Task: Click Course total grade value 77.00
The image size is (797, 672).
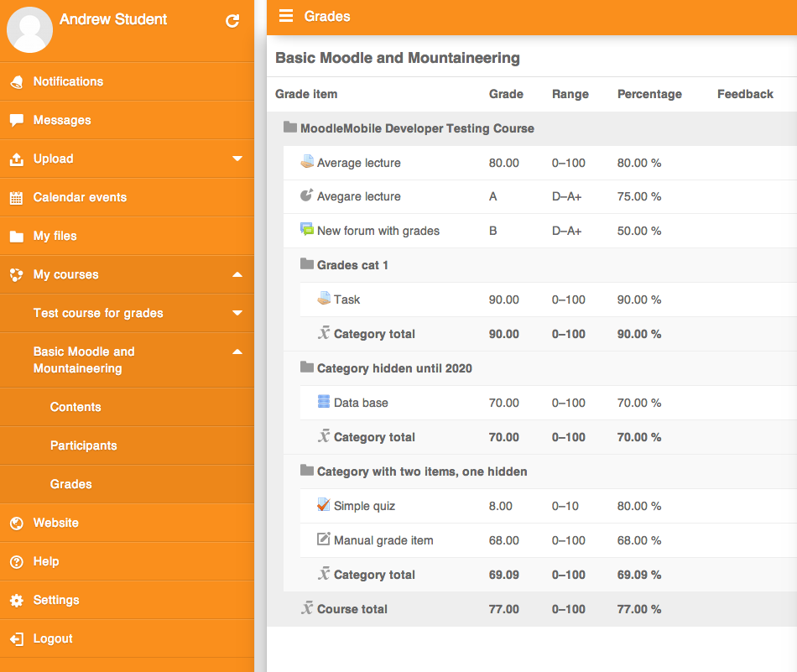Action: click(503, 609)
